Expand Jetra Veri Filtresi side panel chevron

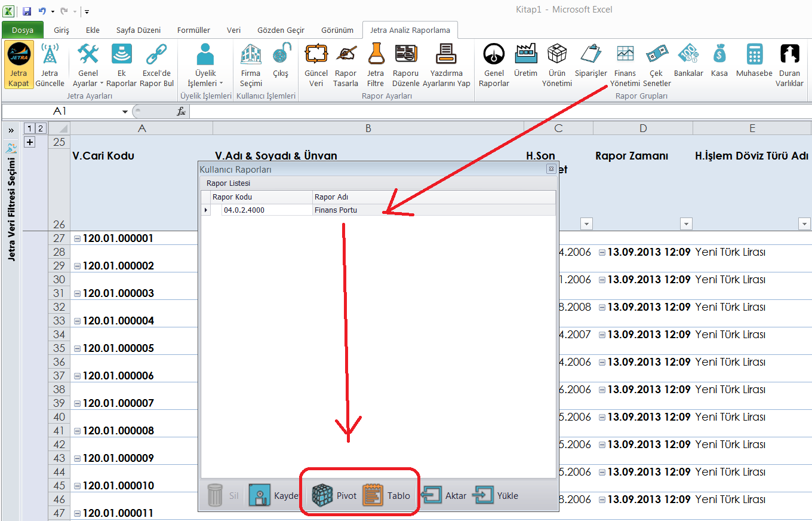point(11,130)
